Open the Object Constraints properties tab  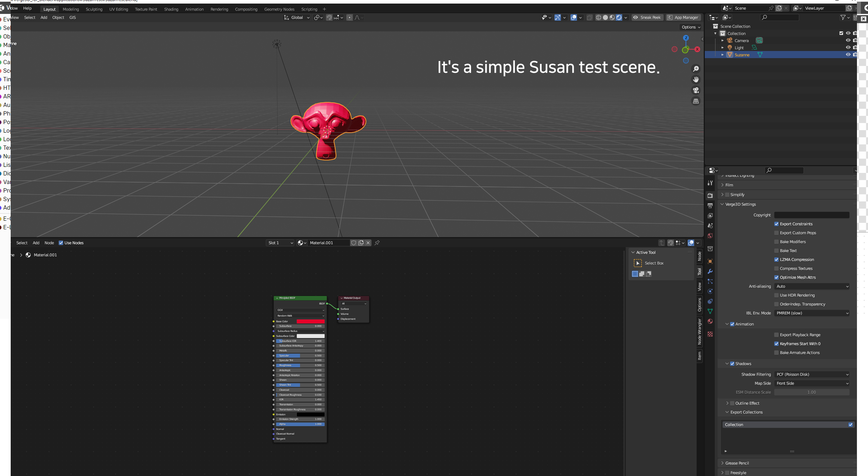pos(710,301)
